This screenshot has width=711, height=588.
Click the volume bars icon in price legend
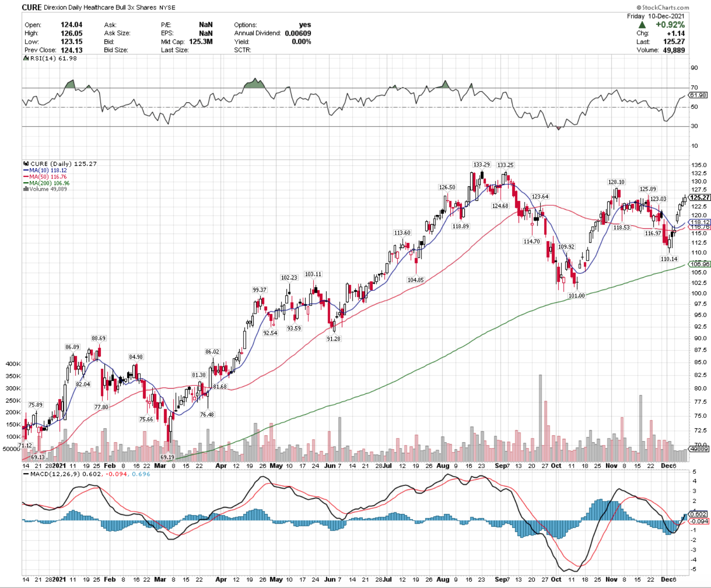[26, 189]
